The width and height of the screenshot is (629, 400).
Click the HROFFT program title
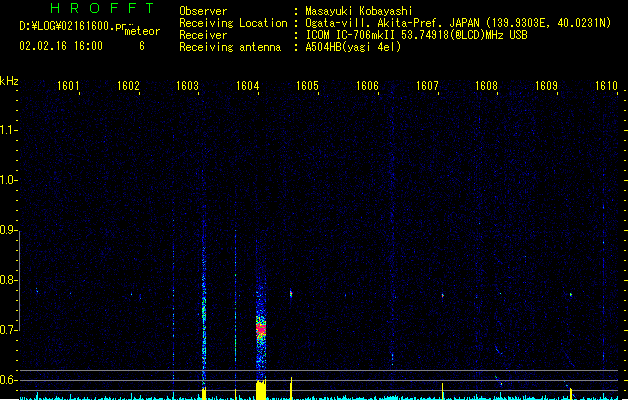[102, 8]
